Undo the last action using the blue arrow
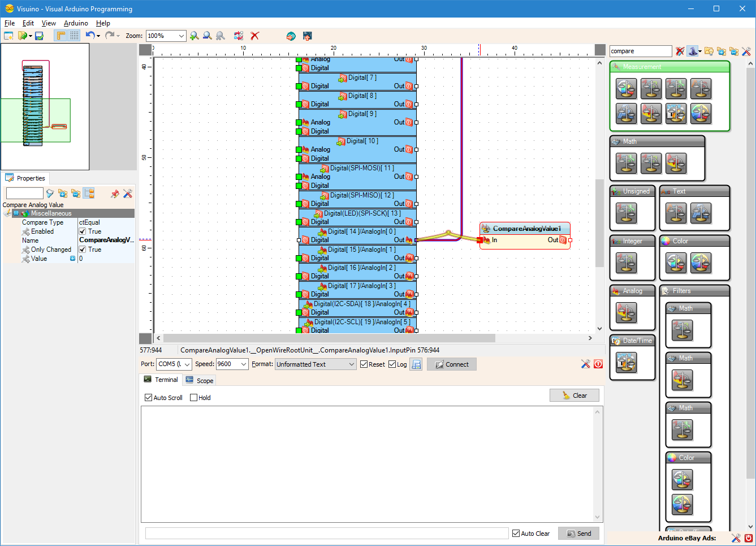The image size is (756, 546). pyautogui.click(x=90, y=35)
